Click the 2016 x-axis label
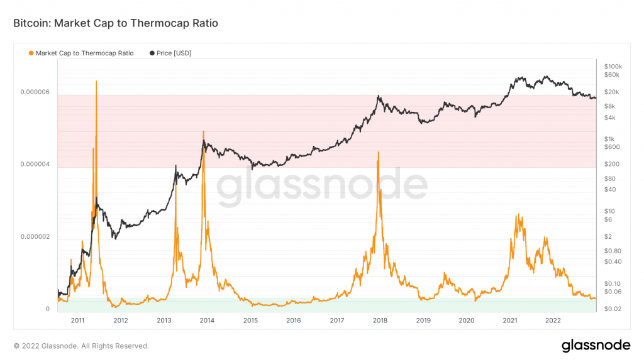This screenshot has height=362, width=644. tap(293, 321)
